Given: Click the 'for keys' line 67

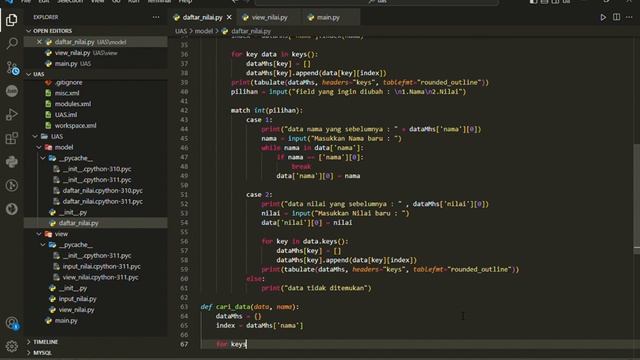Looking at the screenshot, I should [x=231, y=344].
